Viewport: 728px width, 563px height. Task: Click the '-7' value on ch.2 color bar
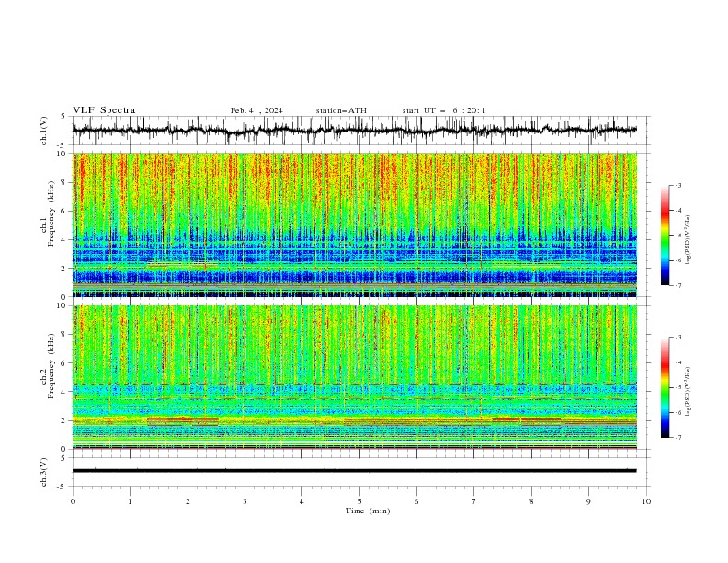pos(677,438)
